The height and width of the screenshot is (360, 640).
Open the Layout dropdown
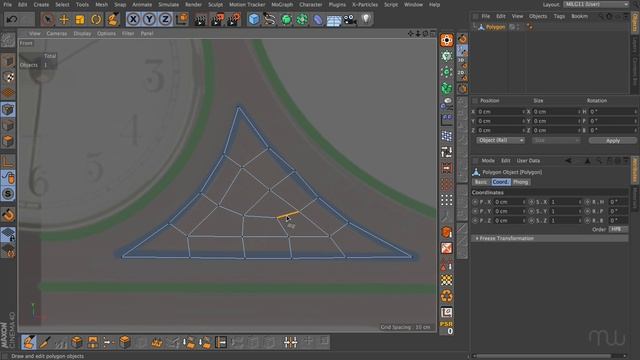coord(596,4)
